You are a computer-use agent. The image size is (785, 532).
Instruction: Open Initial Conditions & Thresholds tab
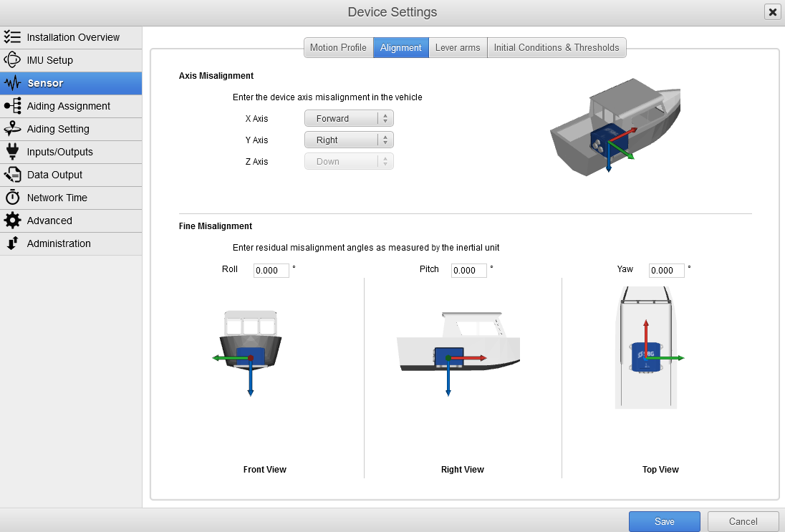[x=557, y=48]
